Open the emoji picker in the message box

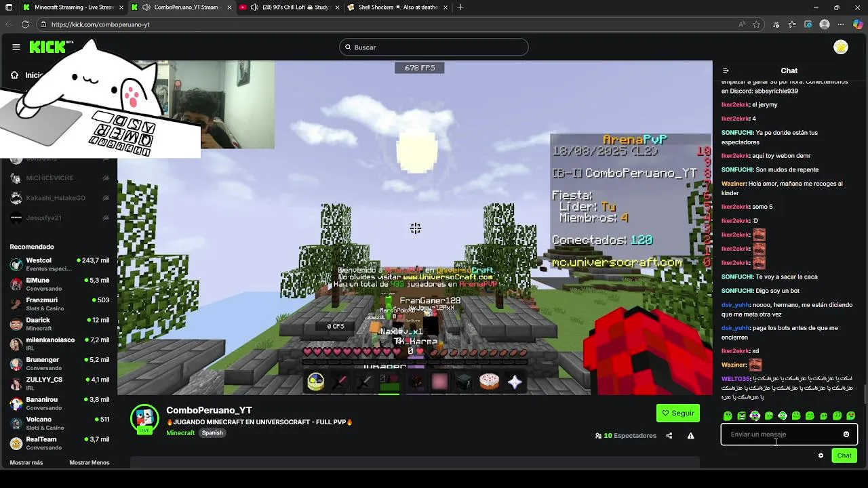tap(846, 434)
